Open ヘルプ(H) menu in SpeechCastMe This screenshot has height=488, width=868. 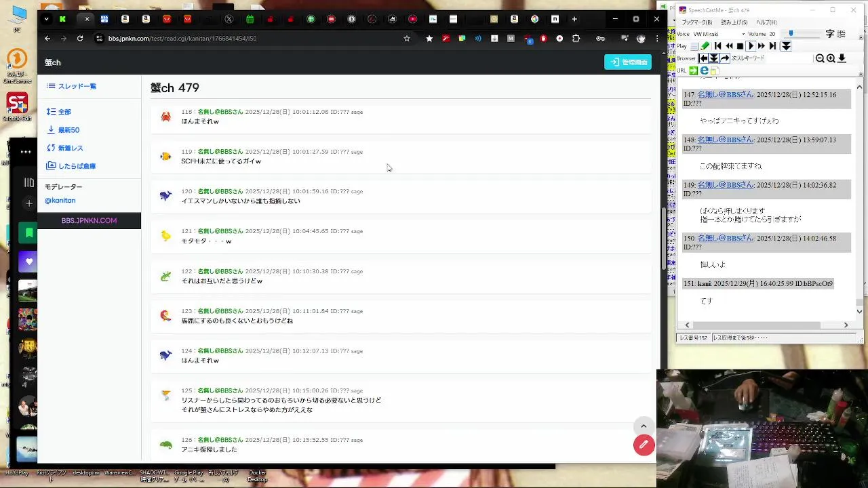[767, 22]
